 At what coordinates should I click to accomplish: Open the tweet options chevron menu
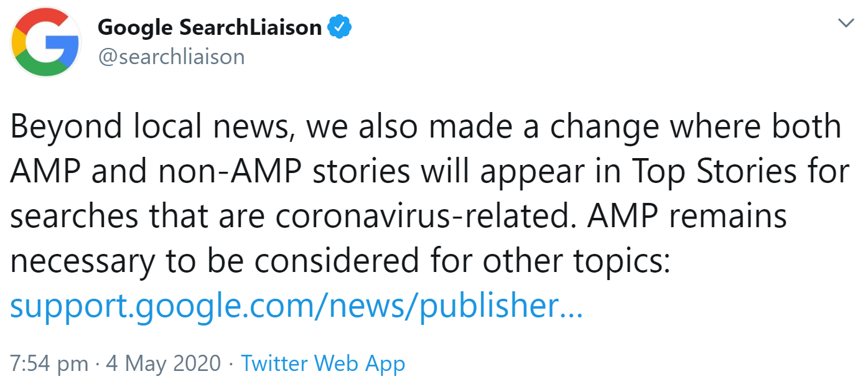(x=846, y=24)
